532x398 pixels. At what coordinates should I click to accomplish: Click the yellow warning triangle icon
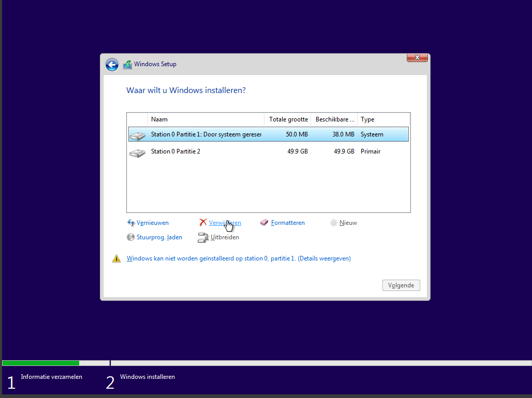[116, 258]
